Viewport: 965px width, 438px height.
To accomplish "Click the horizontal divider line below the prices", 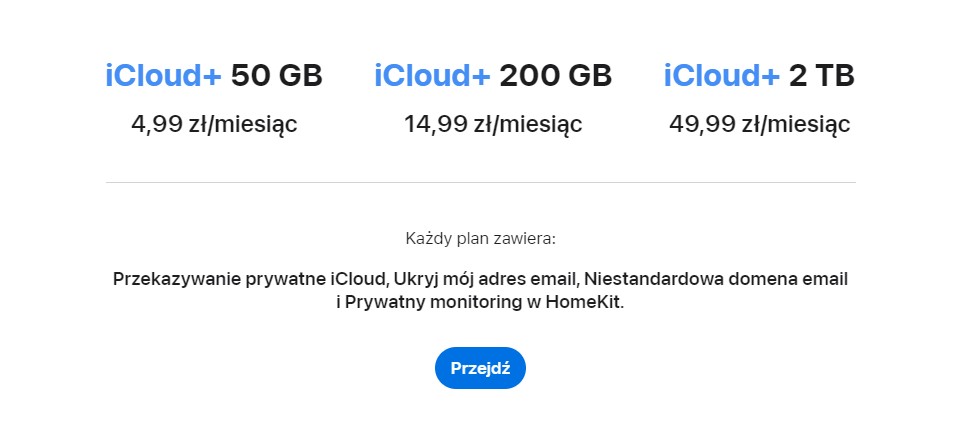I will click(x=481, y=183).
